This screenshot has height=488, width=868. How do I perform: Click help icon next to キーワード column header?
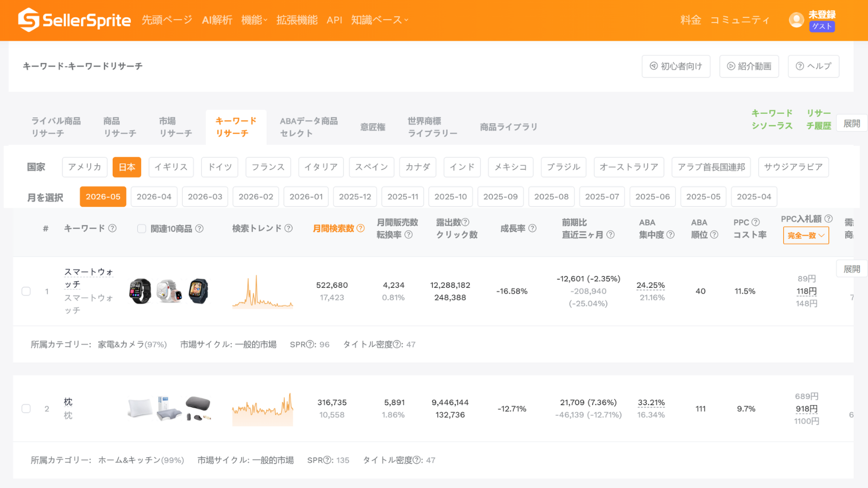[x=112, y=228]
